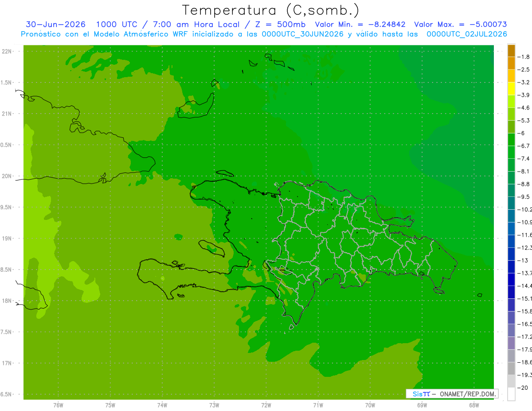Click the '-13' colorbar value
This screenshot has height=411, width=532.
pyautogui.click(x=523, y=260)
